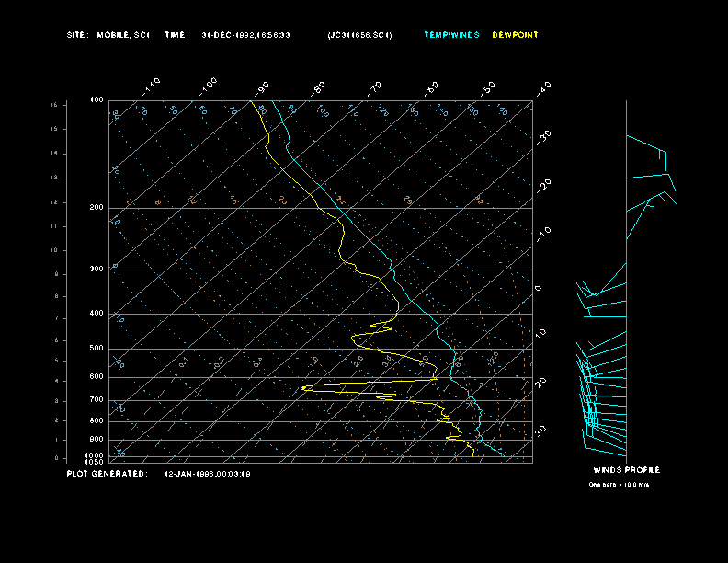The image size is (728, 563).
Task: Click the -70 isotherm label on top axis
Action: coord(374,88)
